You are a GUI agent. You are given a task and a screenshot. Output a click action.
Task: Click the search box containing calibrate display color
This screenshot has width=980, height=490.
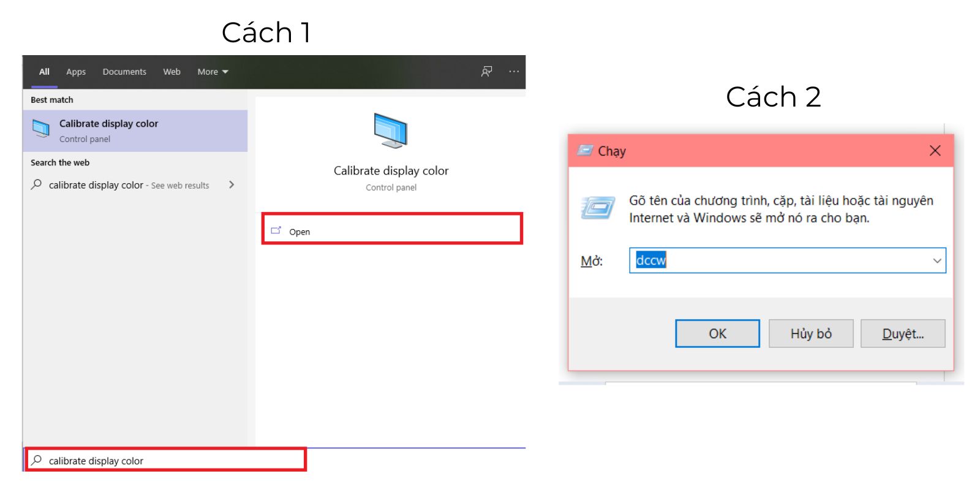165,460
